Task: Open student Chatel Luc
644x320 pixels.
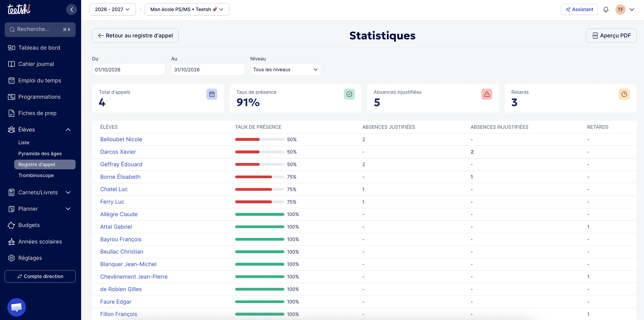Action: click(x=114, y=189)
